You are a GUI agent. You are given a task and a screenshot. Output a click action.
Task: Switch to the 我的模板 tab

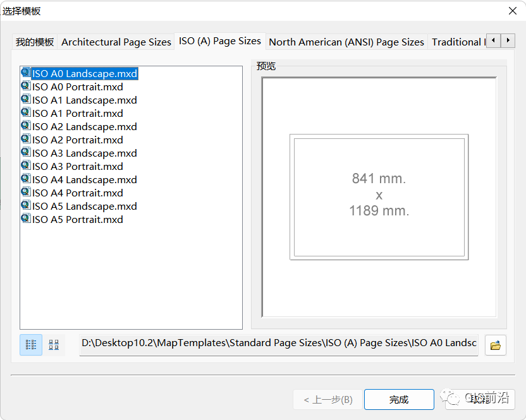coord(35,42)
